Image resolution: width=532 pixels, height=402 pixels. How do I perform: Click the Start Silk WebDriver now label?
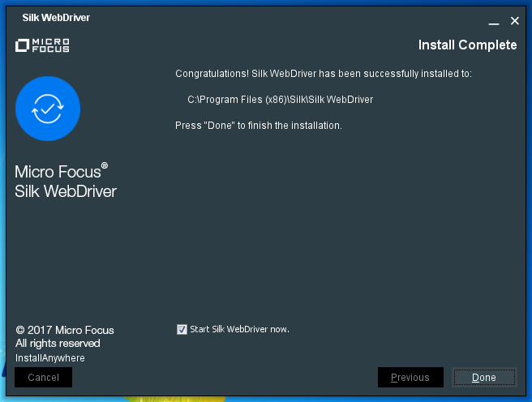tap(239, 329)
